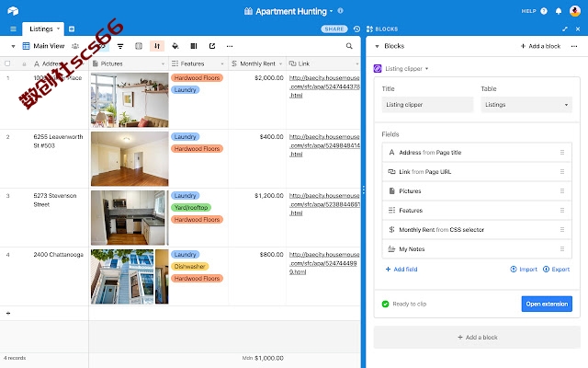Open the BLOCKS panel tab
Screen dimensions: 588x368
pos(382,29)
